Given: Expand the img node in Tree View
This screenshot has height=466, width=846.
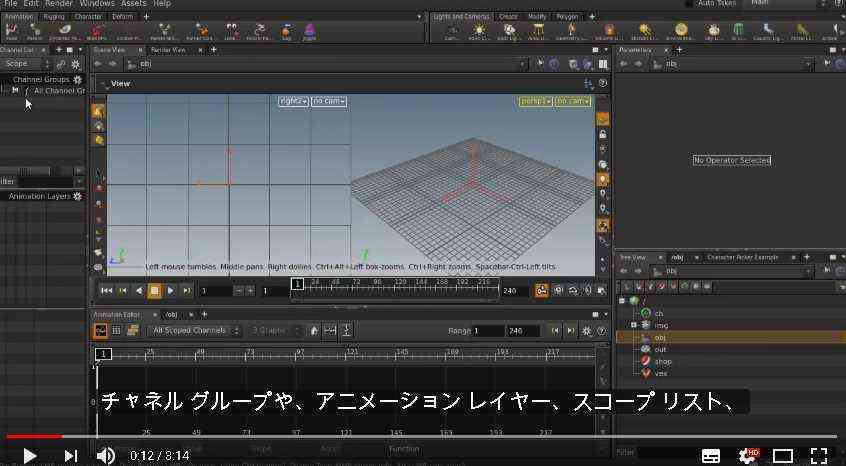Looking at the screenshot, I should point(634,325).
